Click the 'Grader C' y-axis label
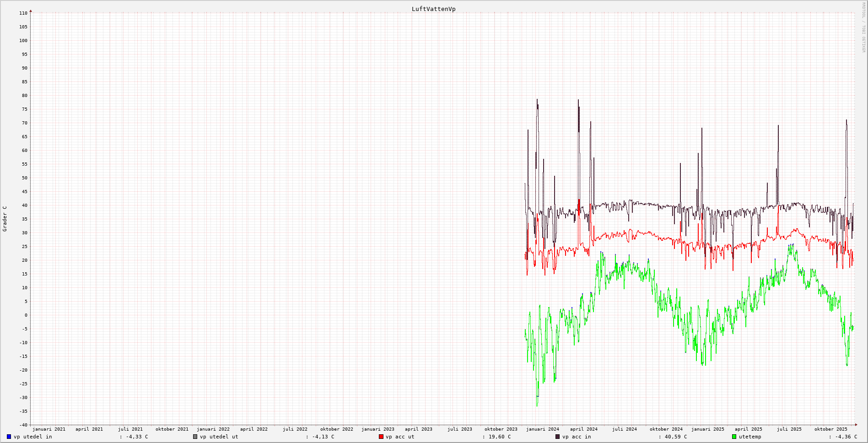The height and width of the screenshot is (443, 868). pos(5,219)
